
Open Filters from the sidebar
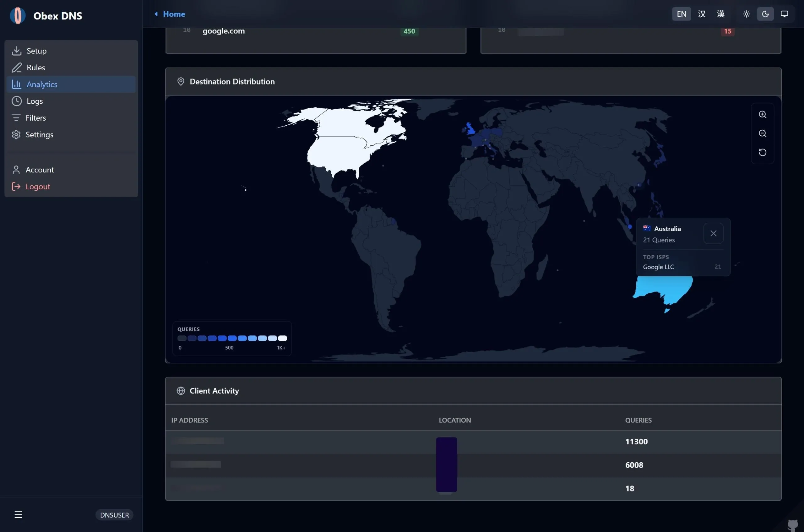(71, 118)
